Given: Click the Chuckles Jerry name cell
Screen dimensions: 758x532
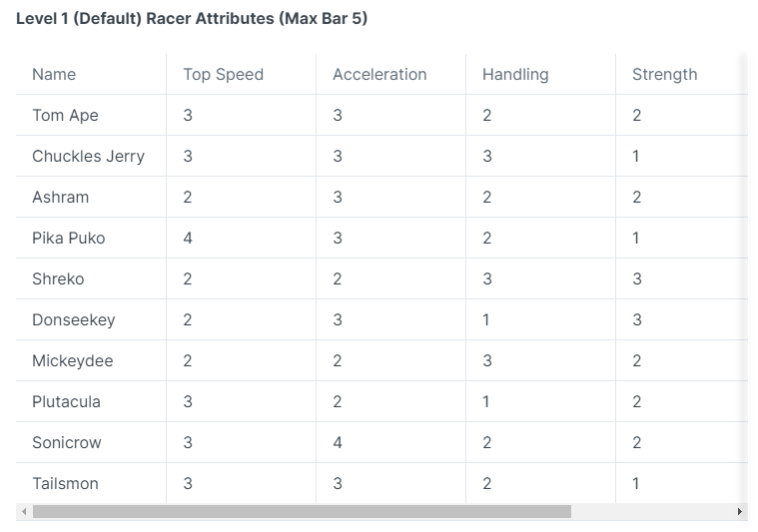Looking at the screenshot, I should pos(91,156).
